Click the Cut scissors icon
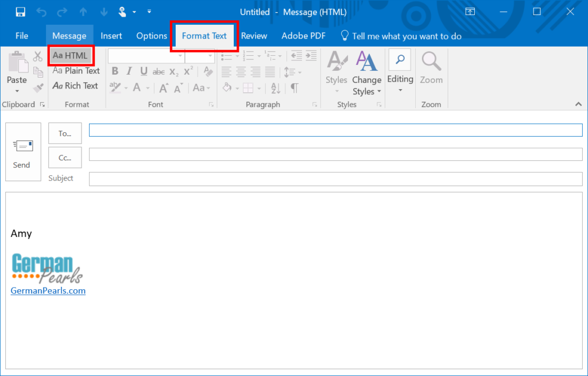The width and height of the screenshot is (588, 376). [37, 56]
